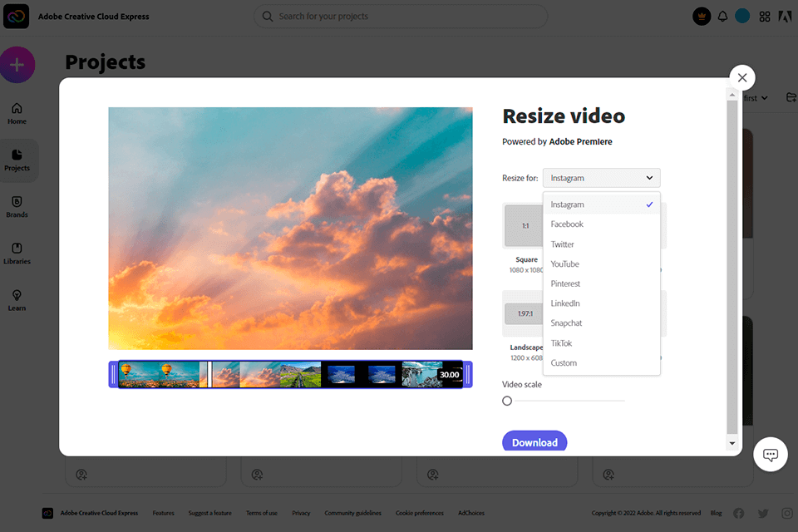Open the AdChoices footer link
798x532 pixels.
point(471,513)
